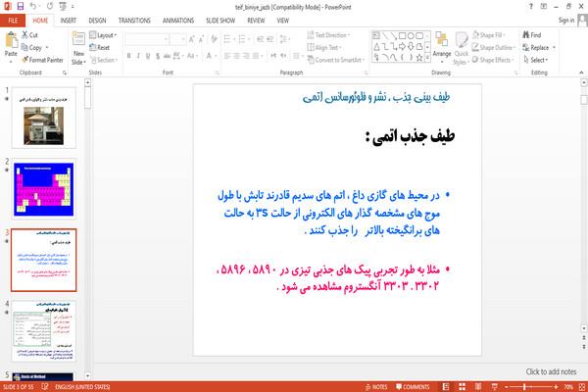Switch to Slide Sorter view icon

point(462,387)
